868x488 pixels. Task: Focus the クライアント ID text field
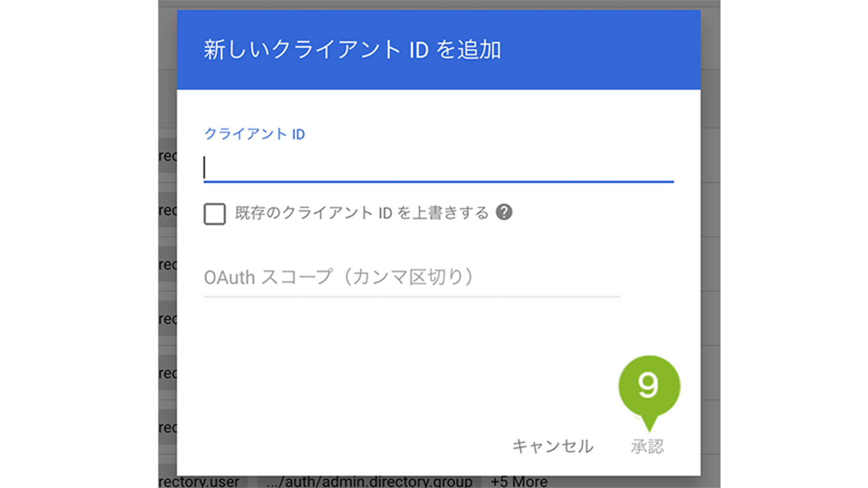(x=438, y=168)
